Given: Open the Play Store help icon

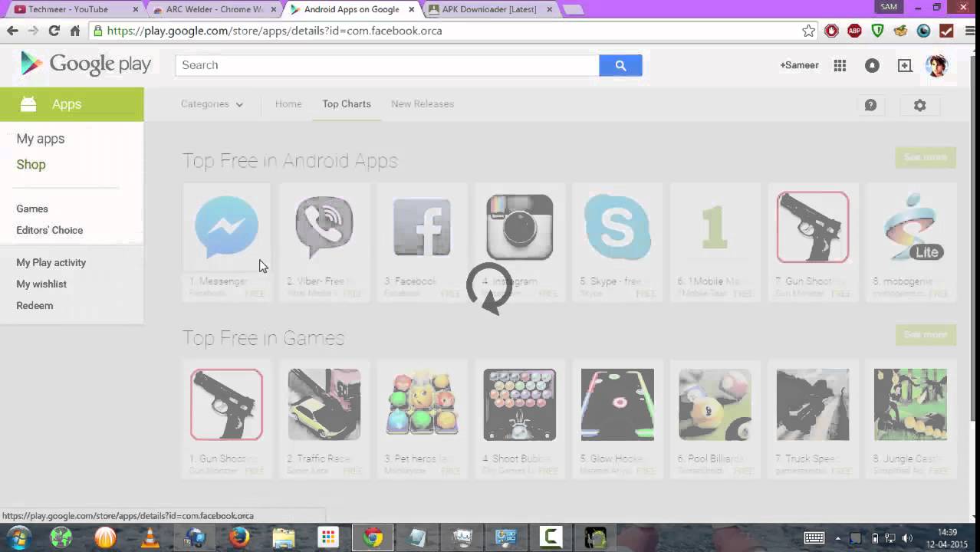Looking at the screenshot, I should 870,105.
